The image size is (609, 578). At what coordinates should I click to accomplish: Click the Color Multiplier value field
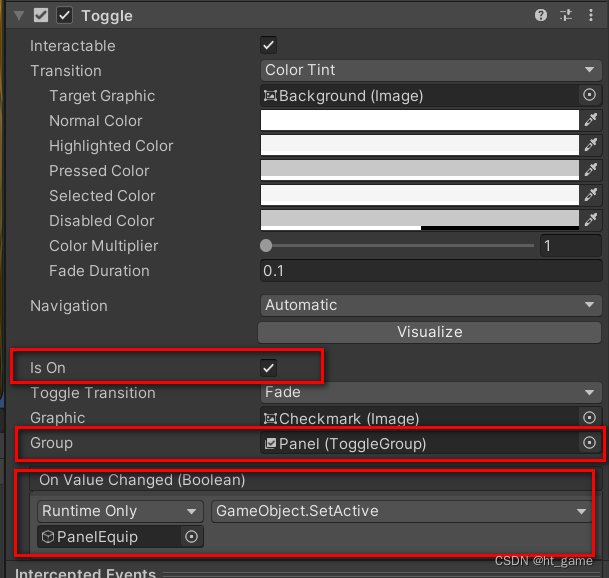571,246
